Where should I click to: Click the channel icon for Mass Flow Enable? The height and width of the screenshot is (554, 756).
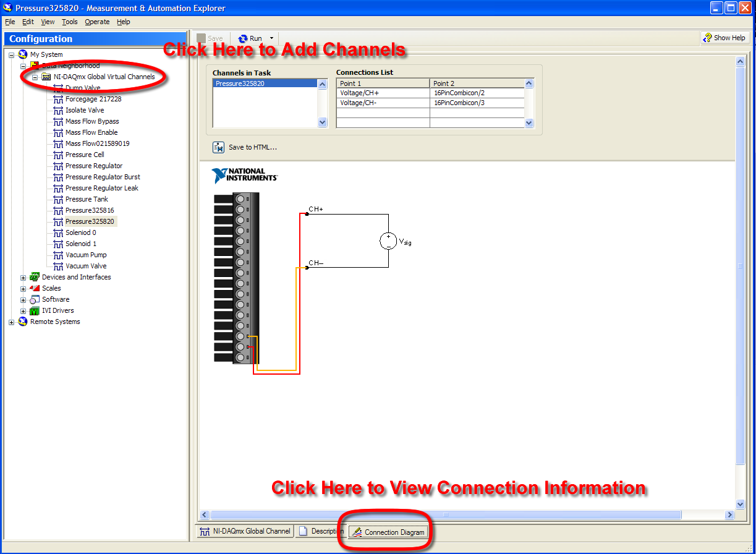[x=58, y=132]
